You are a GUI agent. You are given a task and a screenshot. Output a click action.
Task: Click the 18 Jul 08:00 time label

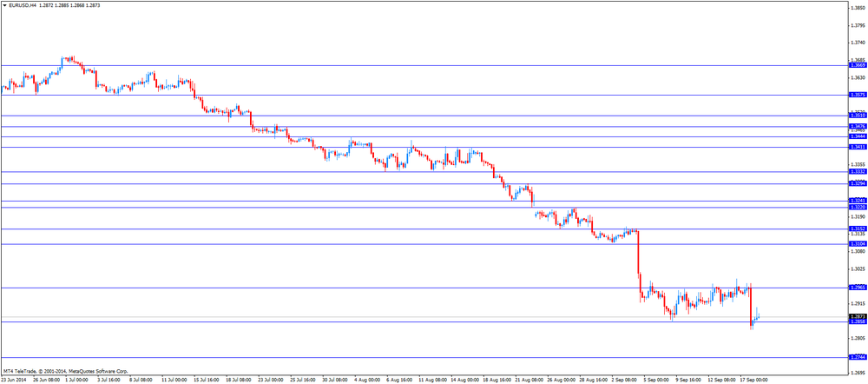239,381
